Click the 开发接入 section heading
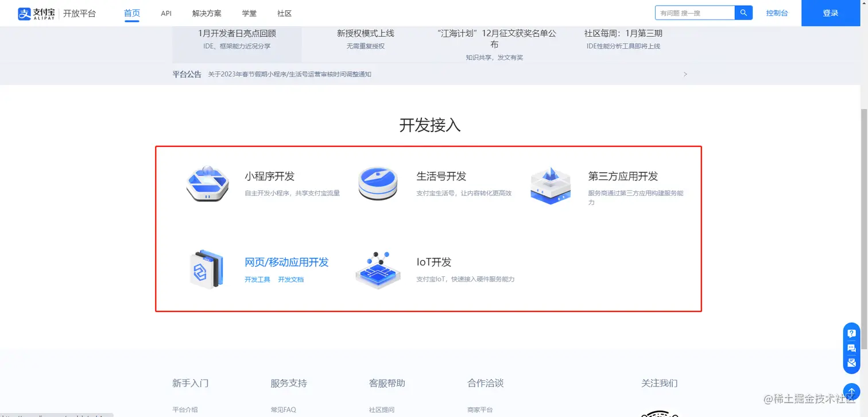The width and height of the screenshot is (868, 417). 430,125
